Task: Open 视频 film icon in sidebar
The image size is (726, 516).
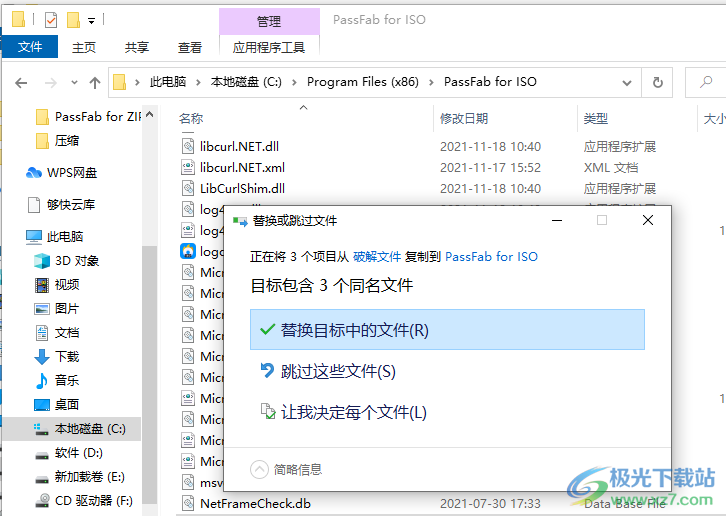Action: click(42, 285)
